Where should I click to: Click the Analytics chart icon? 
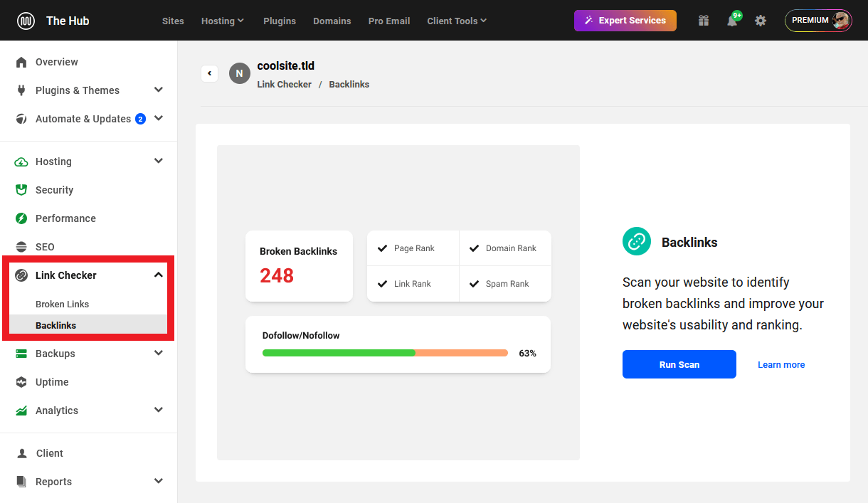point(21,411)
